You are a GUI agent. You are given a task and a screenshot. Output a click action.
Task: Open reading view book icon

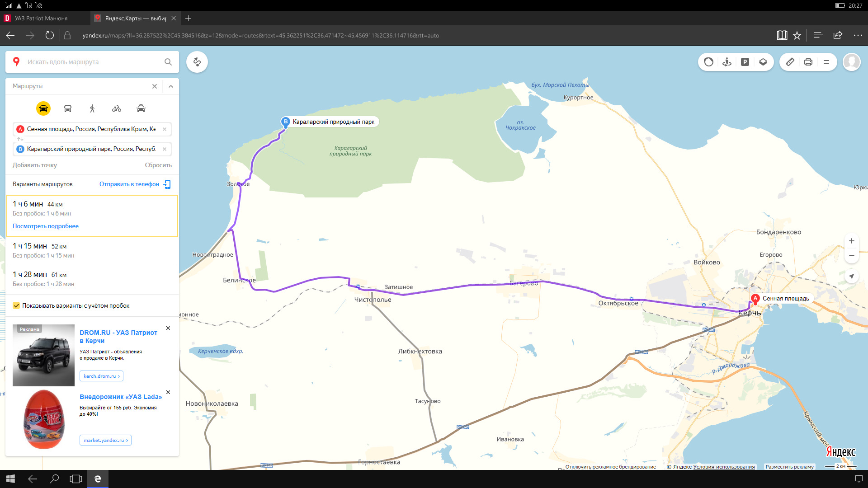[x=782, y=35]
